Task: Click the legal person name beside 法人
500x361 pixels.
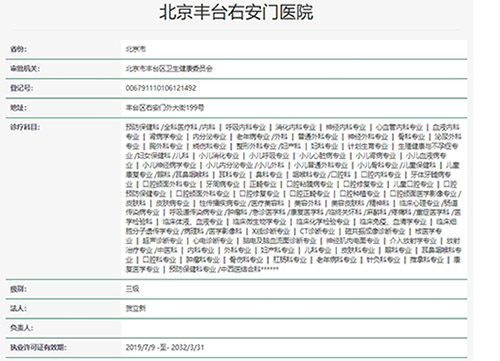Action: click(136, 308)
